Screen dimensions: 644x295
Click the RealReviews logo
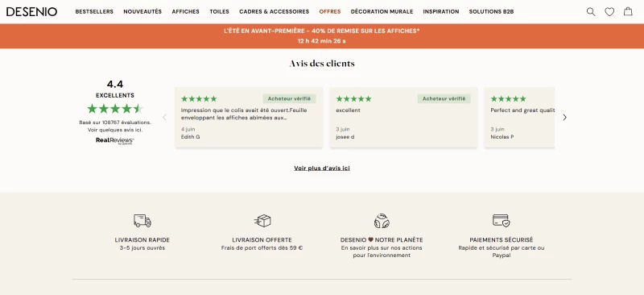[x=115, y=141]
